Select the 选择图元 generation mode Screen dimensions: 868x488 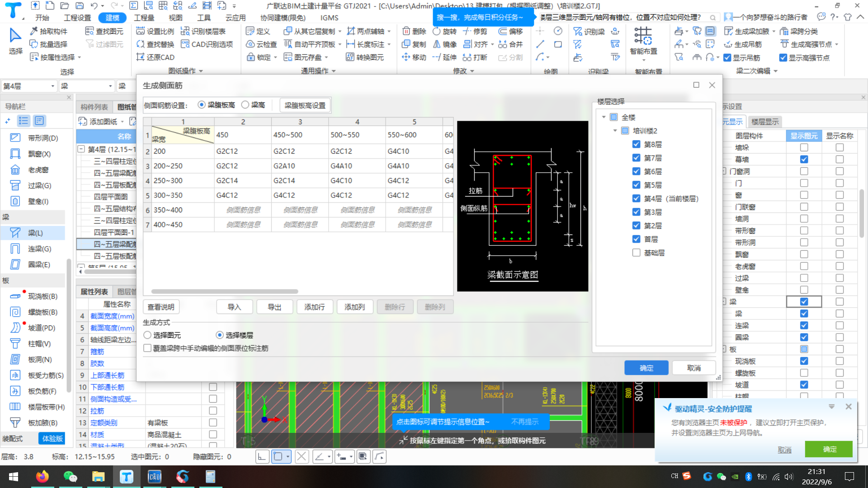pos(147,335)
